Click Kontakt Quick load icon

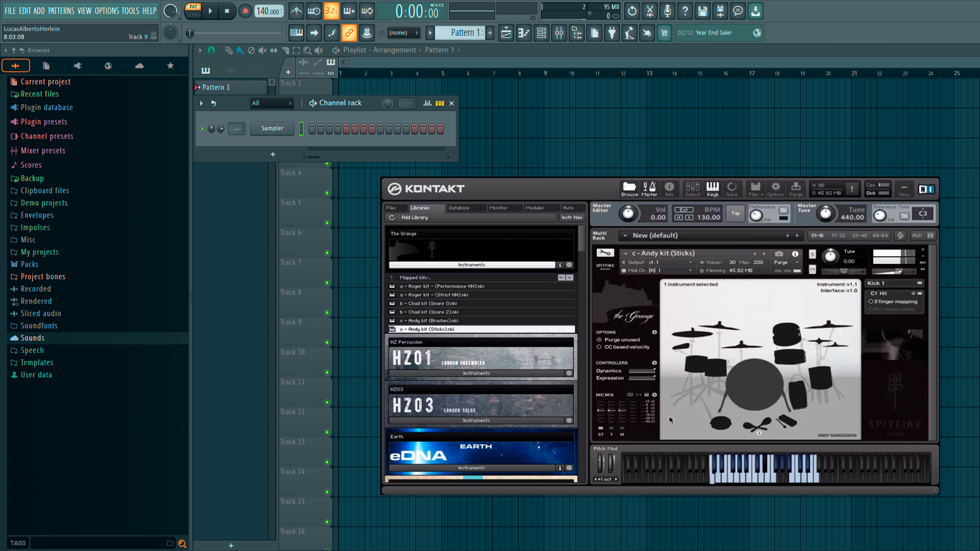[732, 189]
